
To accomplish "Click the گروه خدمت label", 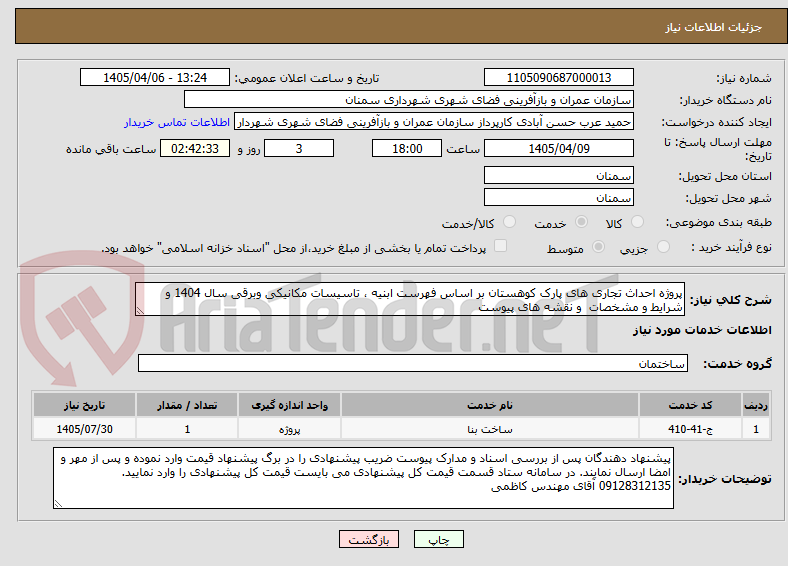I will pos(737,363).
